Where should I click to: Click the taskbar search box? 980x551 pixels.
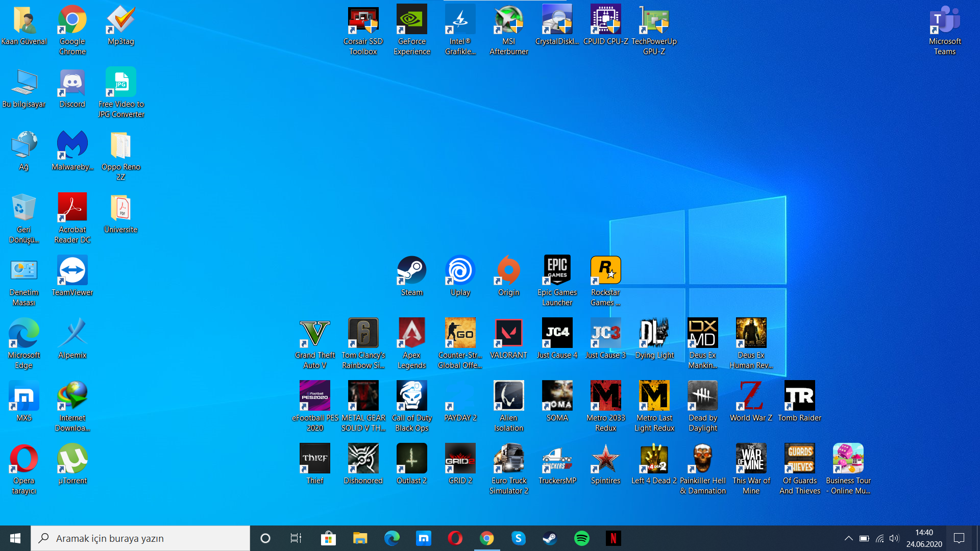click(140, 538)
